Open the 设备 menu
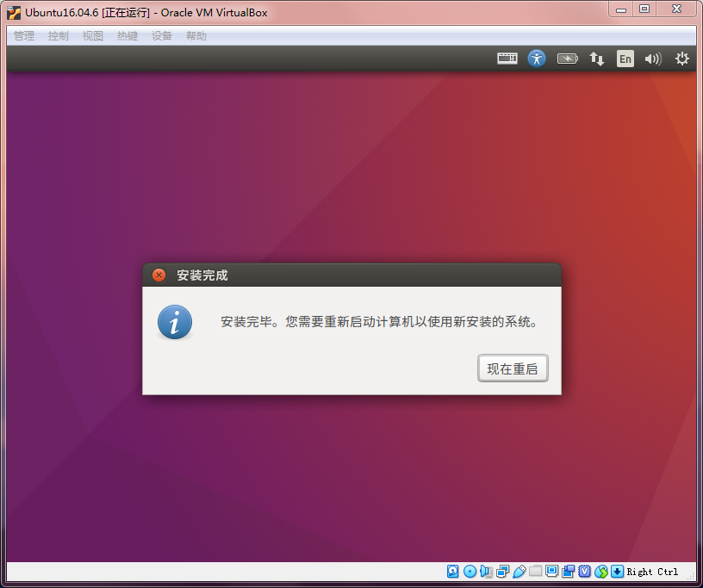Viewport: 703px width, 588px height. [162, 36]
